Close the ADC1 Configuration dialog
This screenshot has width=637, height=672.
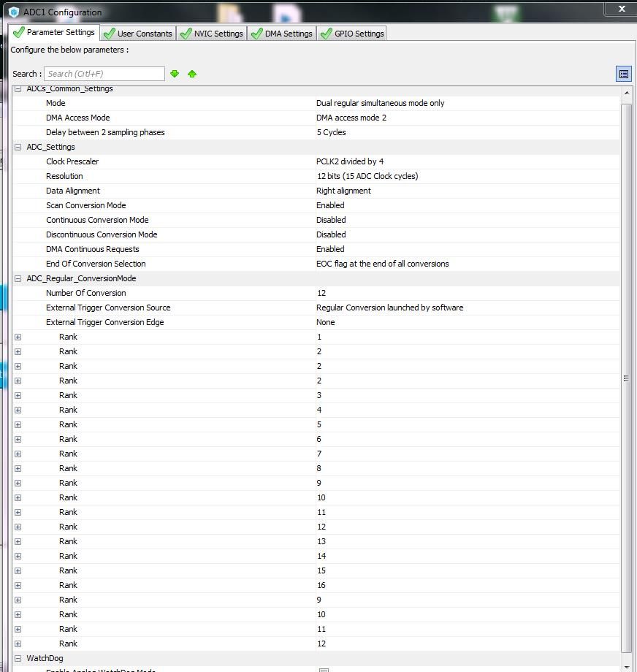point(621,9)
